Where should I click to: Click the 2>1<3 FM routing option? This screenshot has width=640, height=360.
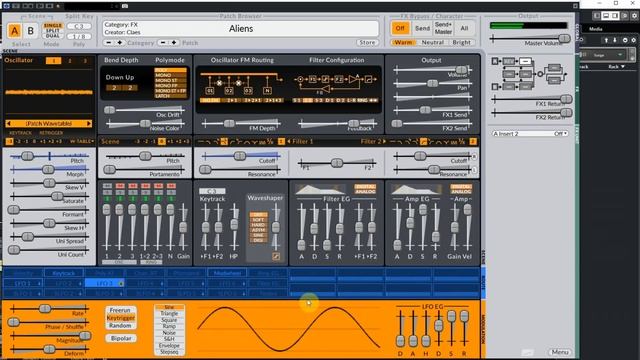[274, 100]
